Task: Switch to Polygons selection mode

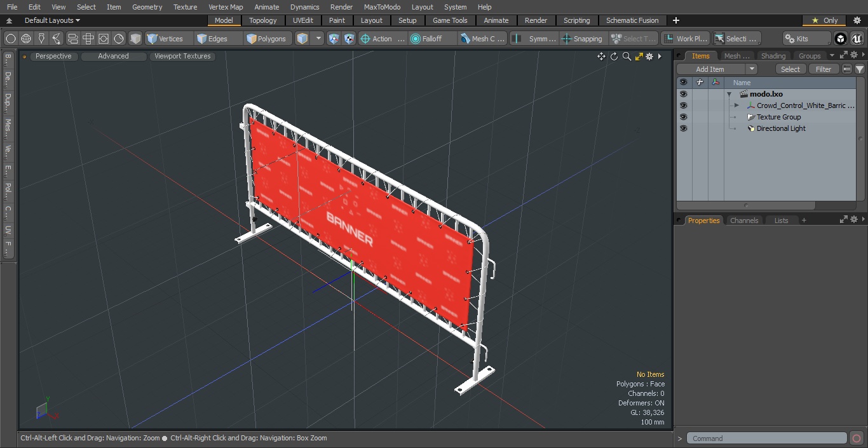Action: point(266,39)
